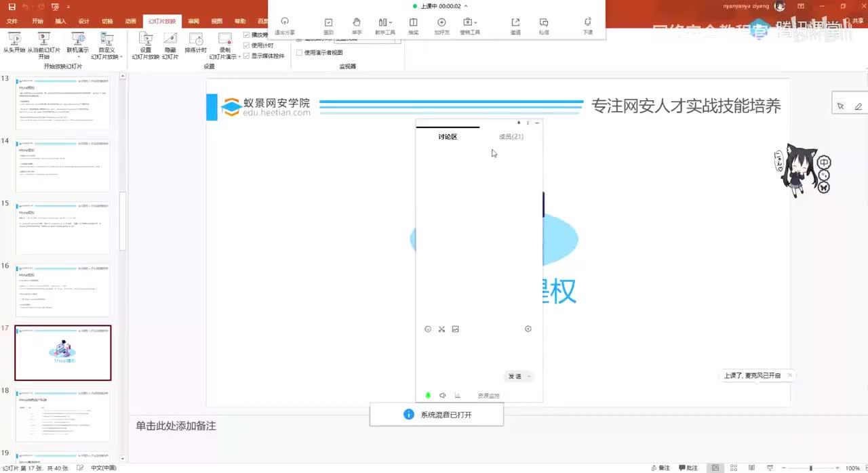Select slide 18 thumbnail
This screenshot has width=868, height=473.
62,415
